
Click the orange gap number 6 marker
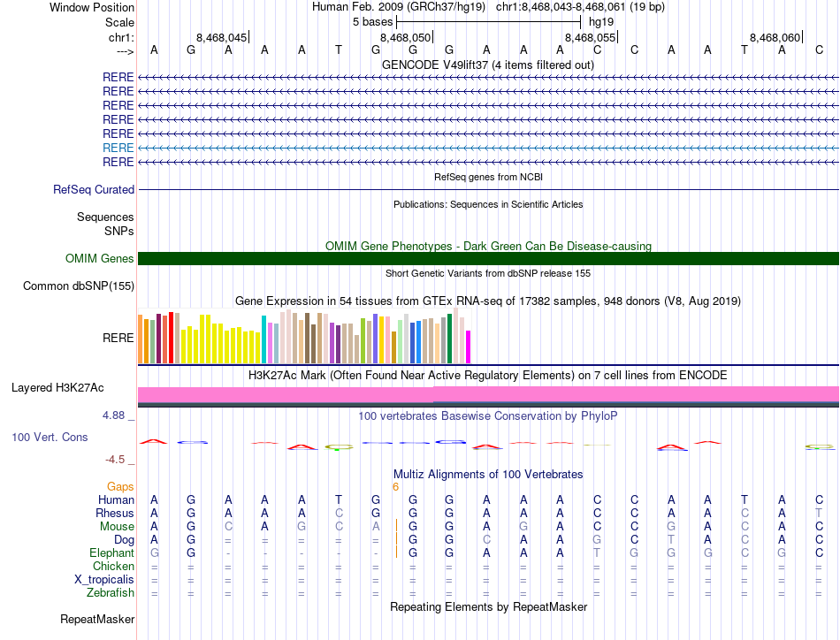396,487
